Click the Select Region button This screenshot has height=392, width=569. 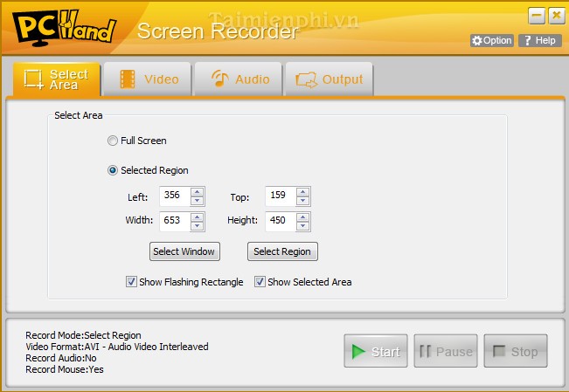click(282, 251)
